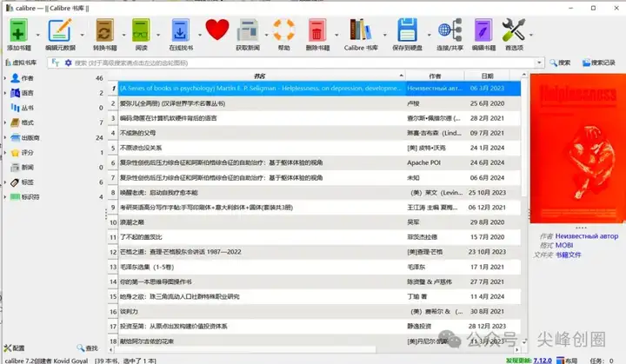Sort by the Title (书名) column header
Image resolution: width=626 pixels, height=364 pixels.
[259, 76]
